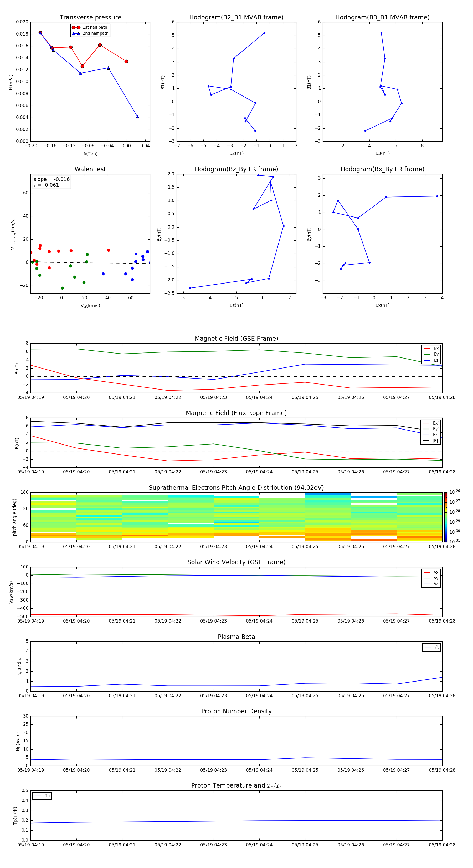Click the "1st half path" legend entry

[x=90, y=27]
